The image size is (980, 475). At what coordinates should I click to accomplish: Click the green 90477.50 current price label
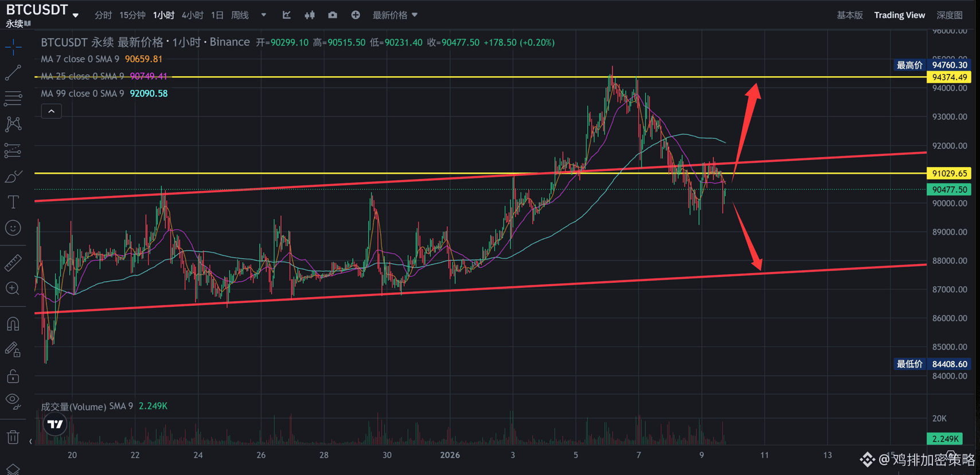pos(949,189)
